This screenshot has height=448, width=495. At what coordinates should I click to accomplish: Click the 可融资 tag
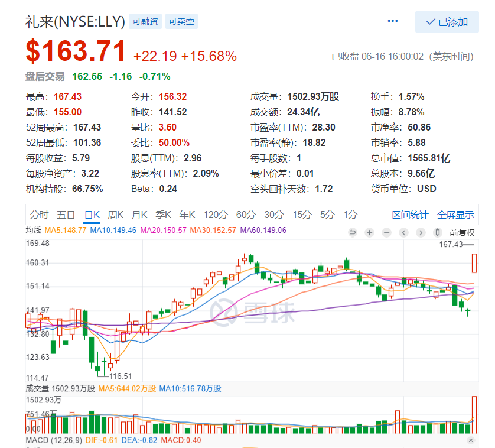[x=145, y=21]
